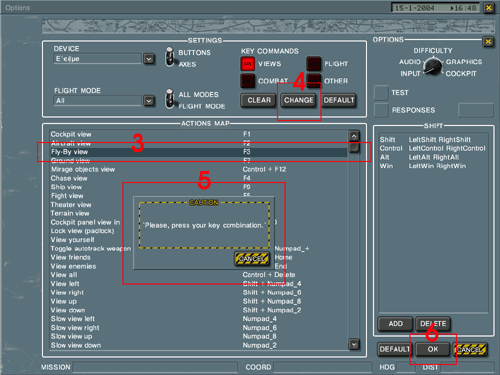The height and width of the screenshot is (375, 500).
Task: Select the Fly-By view row
Action: 198,152
